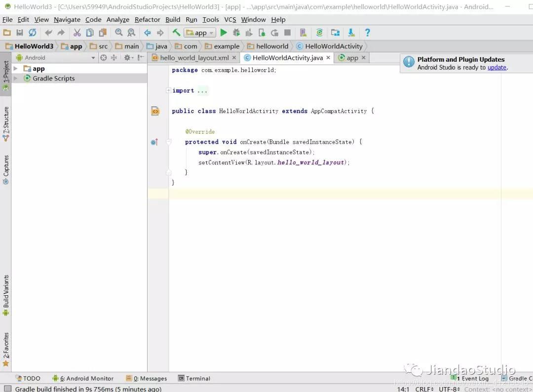
Task: Open the Android project view dropdown
Action: (55, 58)
